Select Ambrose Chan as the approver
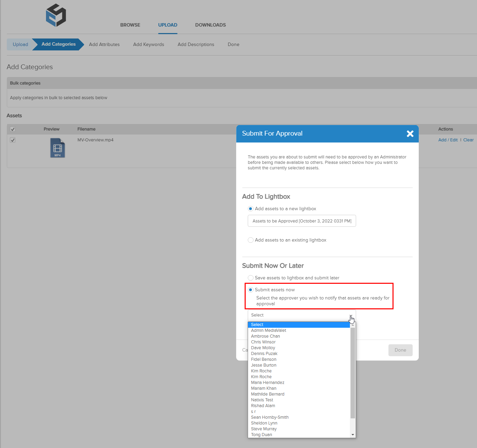Viewport: 477px width, 448px height. 265,336
